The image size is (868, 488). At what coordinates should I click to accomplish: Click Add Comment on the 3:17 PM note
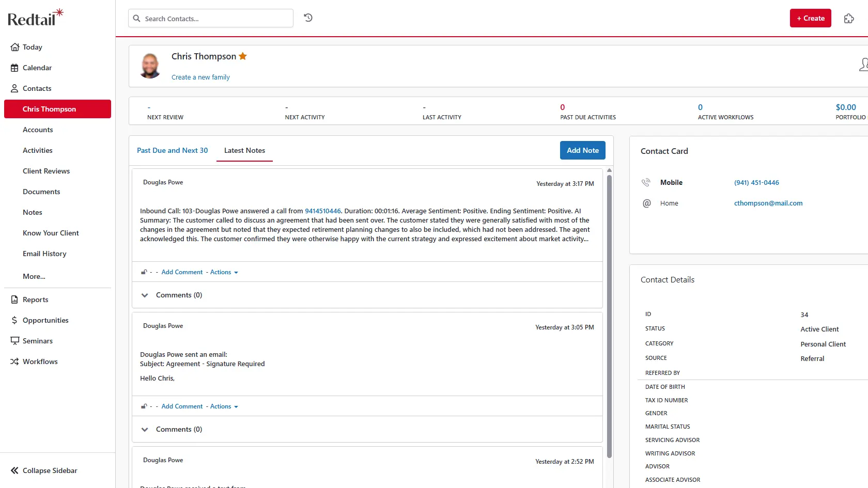click(182, 272)
